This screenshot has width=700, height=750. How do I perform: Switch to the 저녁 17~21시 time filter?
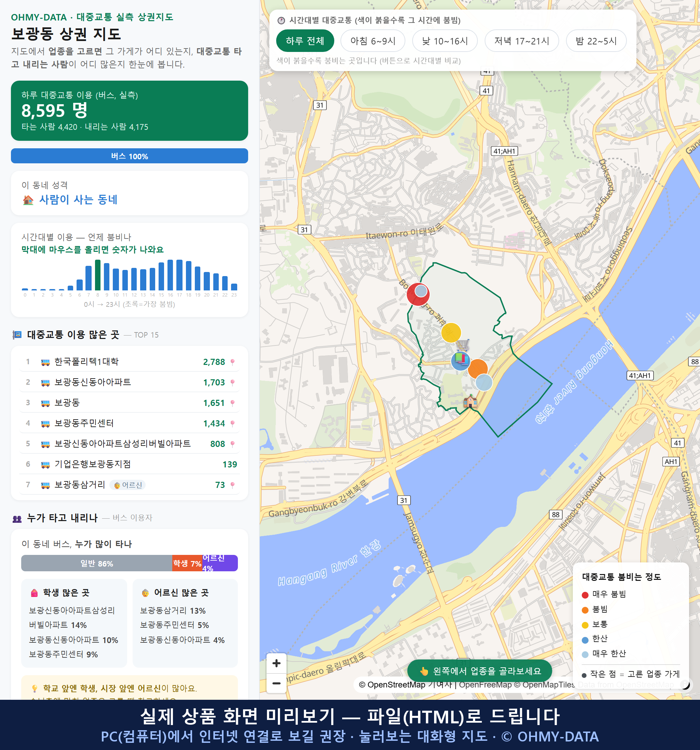522,41
